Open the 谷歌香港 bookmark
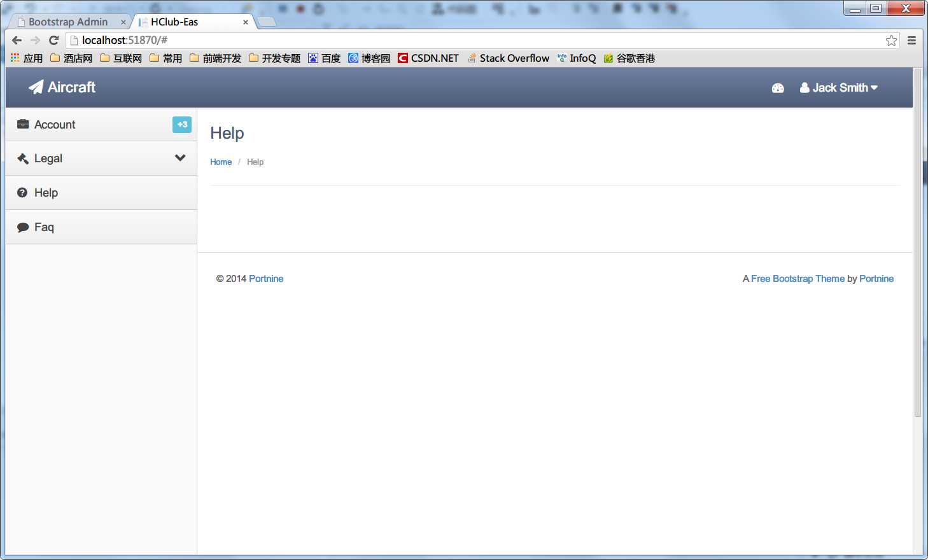The image size is (928, 560). (x=629, y=58)
